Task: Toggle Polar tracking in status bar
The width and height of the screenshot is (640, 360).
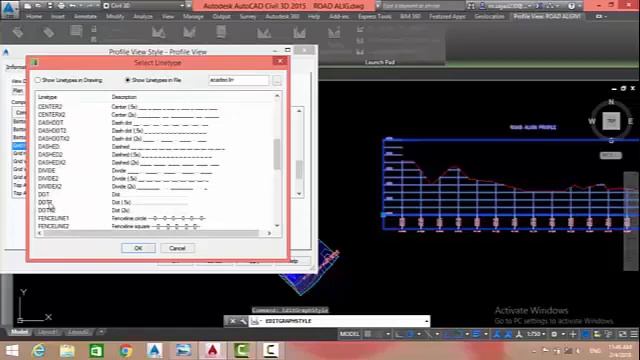Action: 410,334
